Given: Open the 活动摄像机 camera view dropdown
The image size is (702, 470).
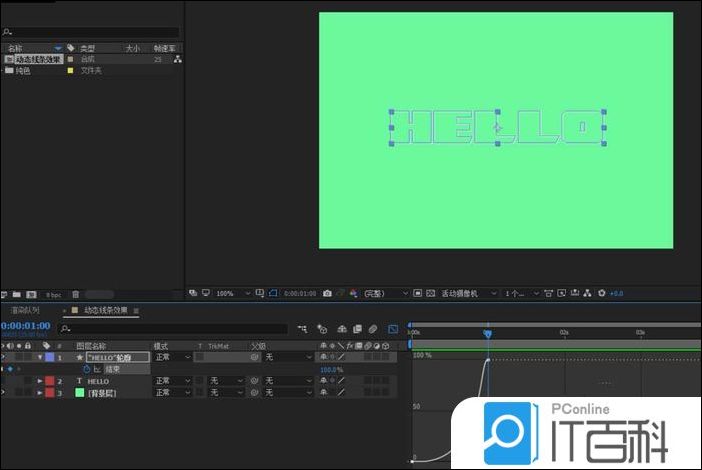Looking at the screenshot, I should (469, 294).
